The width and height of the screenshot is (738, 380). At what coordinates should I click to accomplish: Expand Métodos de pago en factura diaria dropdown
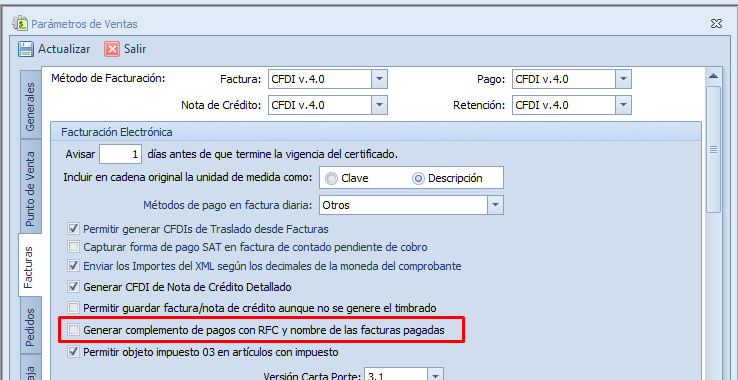tap(495, 205)
